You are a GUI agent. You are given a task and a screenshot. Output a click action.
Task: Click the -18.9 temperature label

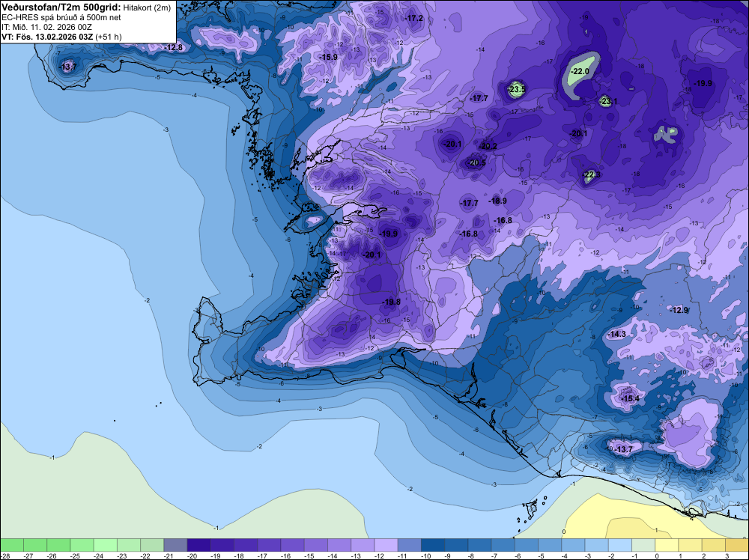point(498,201)
